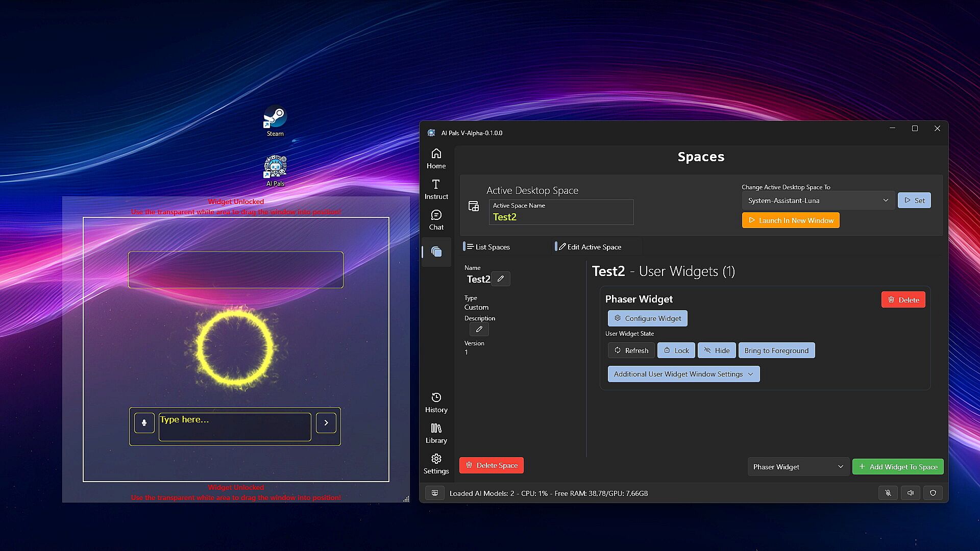The image size is (980, 551).
Task: Click the Description edit pencil icon
Action: click(x=479, y=329)
